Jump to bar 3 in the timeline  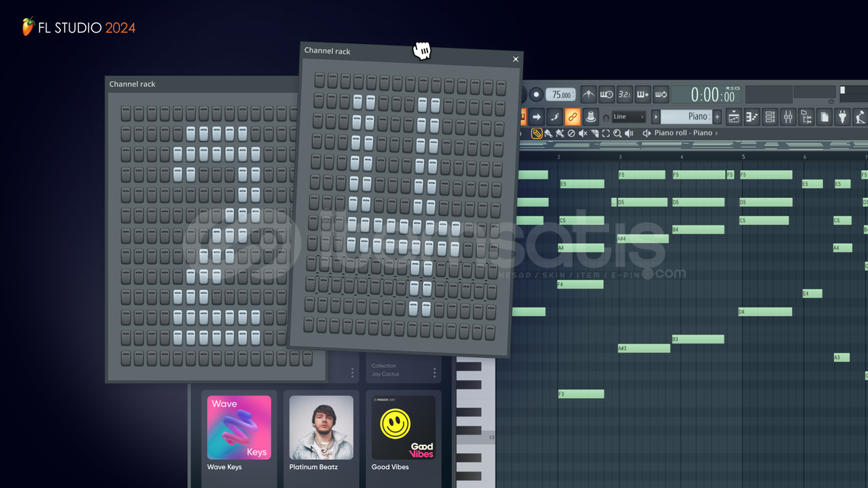point(620,156)
